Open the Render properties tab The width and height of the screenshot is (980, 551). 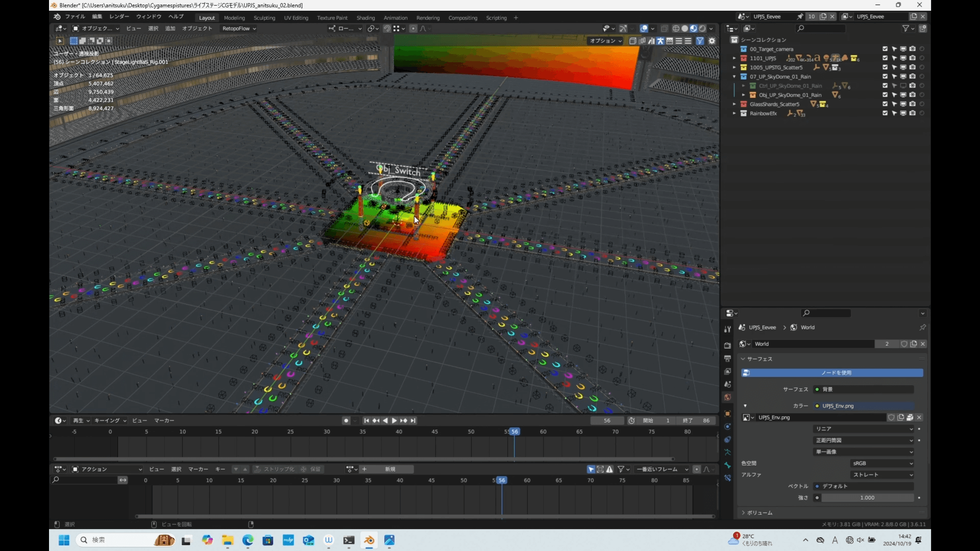click(x=727, y=346)
